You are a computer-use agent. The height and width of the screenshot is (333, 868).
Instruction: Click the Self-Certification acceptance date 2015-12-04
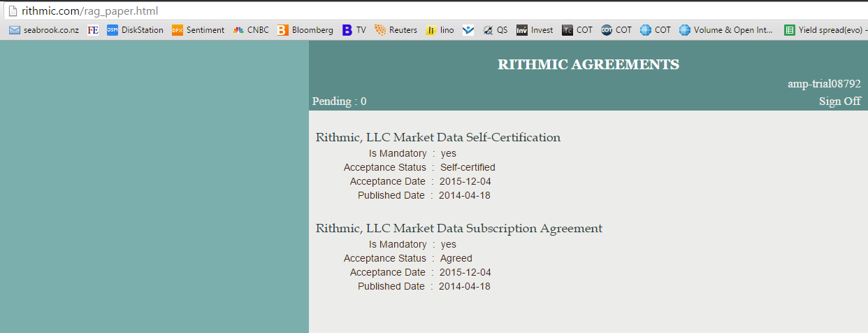pyautogui.click(x=465, y=181)
